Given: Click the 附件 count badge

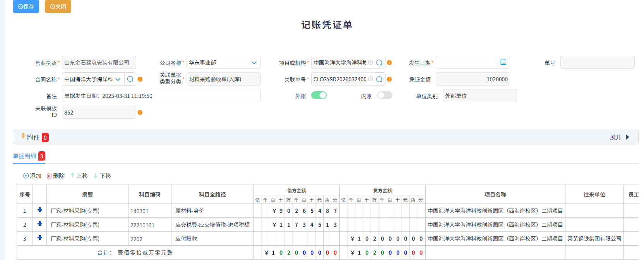Looking at the screenshot, I should [x=45, y=137].
